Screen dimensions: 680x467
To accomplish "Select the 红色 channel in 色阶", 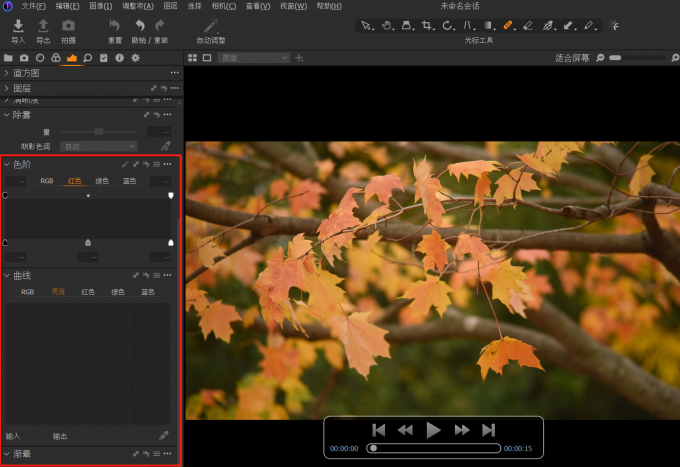I will (x=75, y=181).
